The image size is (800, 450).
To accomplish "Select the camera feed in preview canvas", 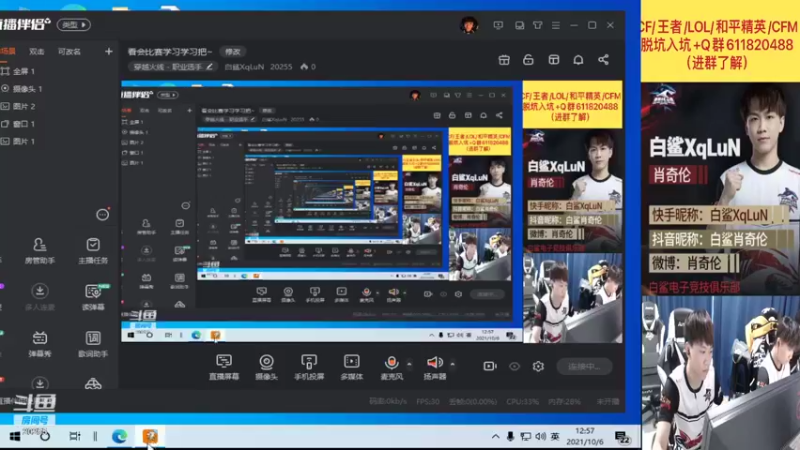I will click(572, 298).
